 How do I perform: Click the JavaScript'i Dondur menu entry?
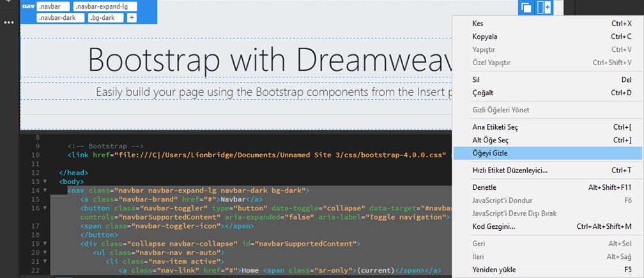tap(547, 201)
